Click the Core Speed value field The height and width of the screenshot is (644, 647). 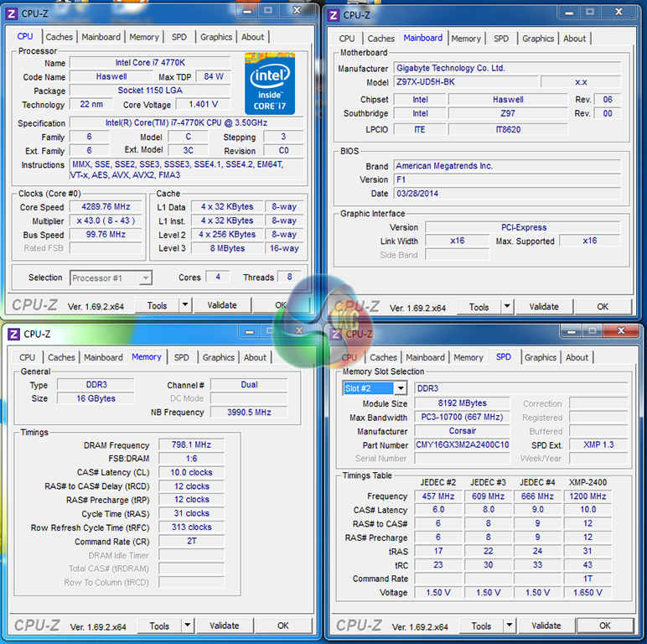(x=106, y=206)
